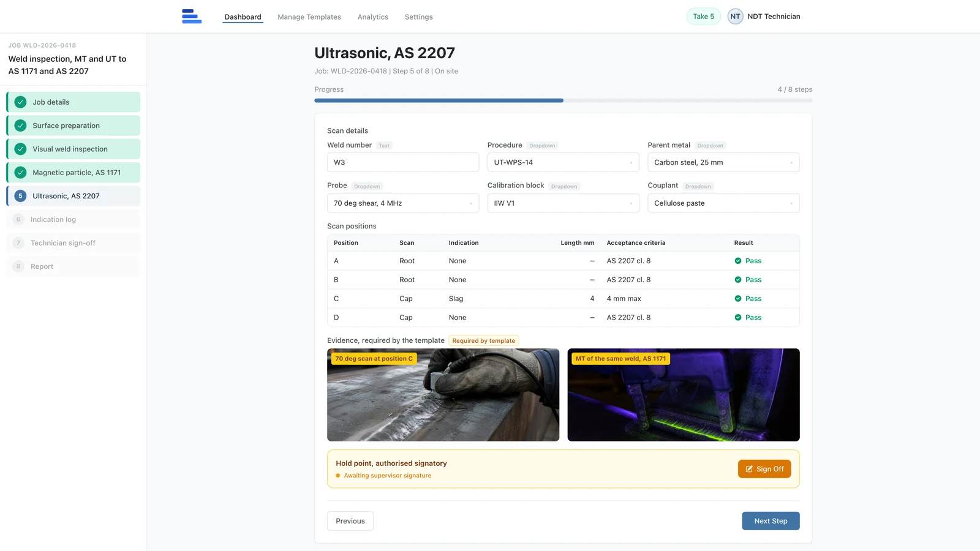Click the blue app logo icon
The image size is (980, 551).
(x=192, y=17)
